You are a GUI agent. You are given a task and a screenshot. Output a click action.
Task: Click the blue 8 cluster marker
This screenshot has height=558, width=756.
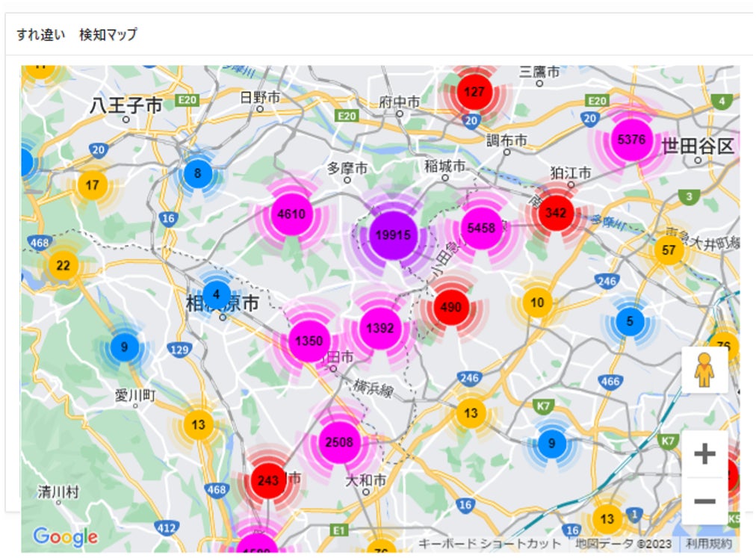pyautogui.click(x=198, y=173)
